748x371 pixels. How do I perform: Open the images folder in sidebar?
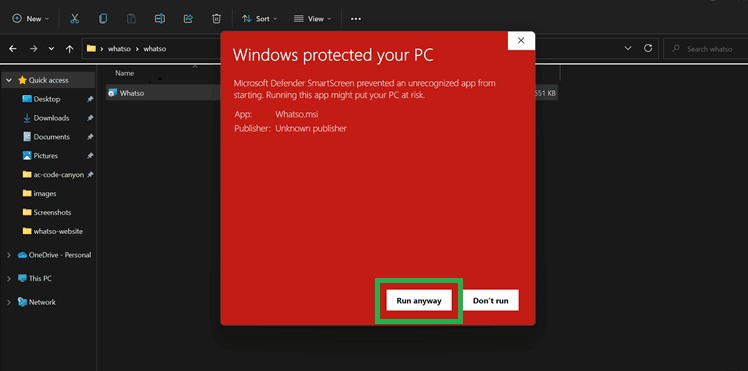pos(45,194)
